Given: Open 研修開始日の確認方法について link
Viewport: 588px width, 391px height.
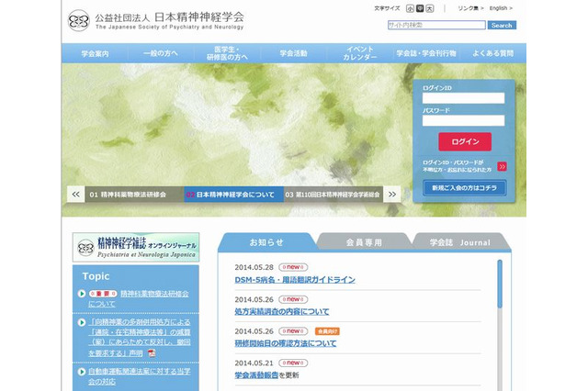Looking at the screenshot, I should point(286,343).
